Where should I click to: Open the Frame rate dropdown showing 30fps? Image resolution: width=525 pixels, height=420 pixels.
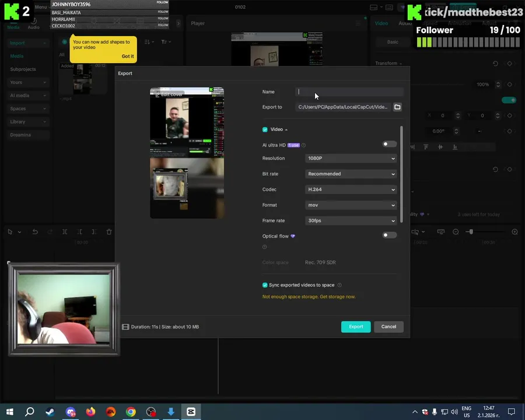point(351,220)
